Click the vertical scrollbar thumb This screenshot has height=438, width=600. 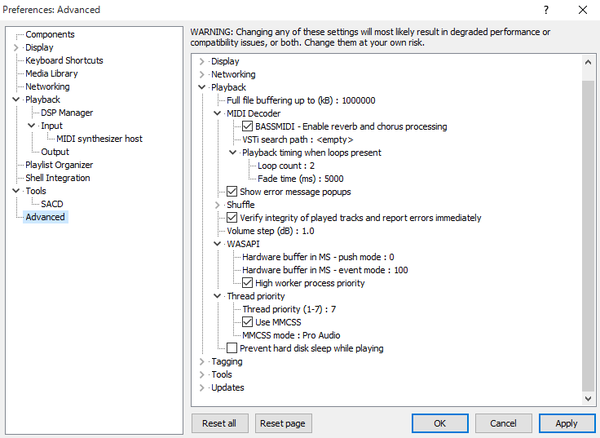[588, 236]
